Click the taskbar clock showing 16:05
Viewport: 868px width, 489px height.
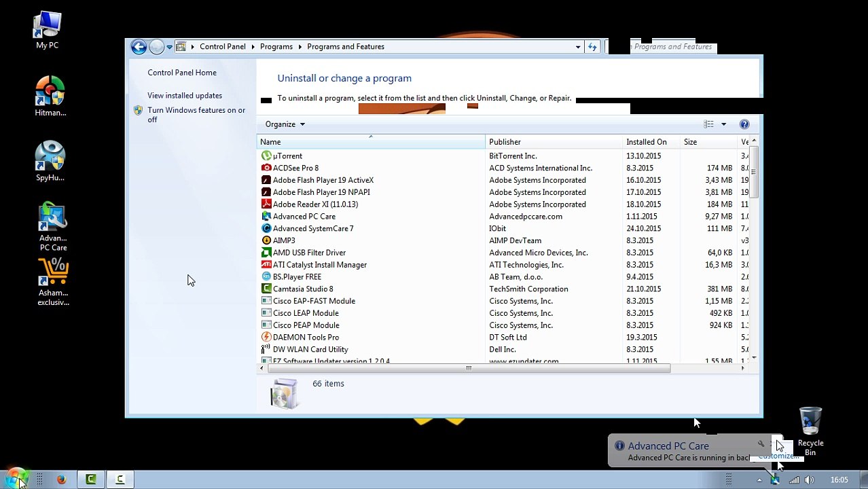coord(839,480)
